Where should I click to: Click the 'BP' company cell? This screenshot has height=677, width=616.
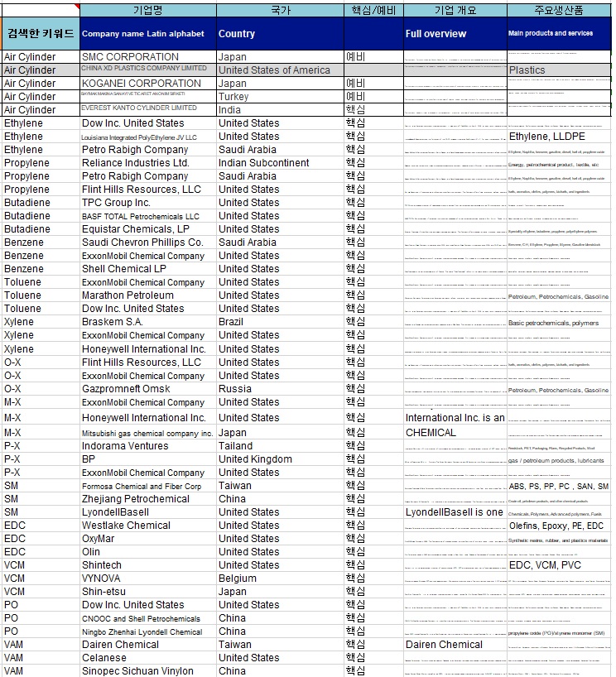pos(148,459)
